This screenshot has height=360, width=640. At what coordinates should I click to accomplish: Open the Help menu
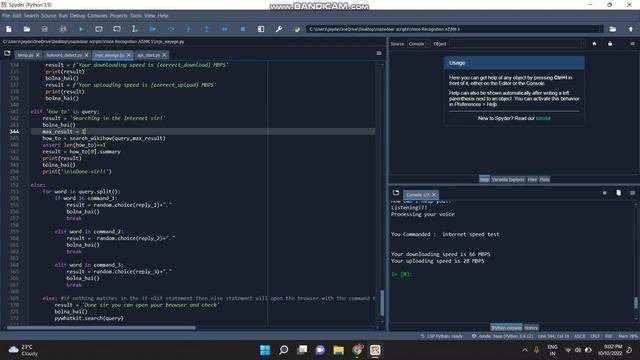pyautogui.click(x=163, y=16)
